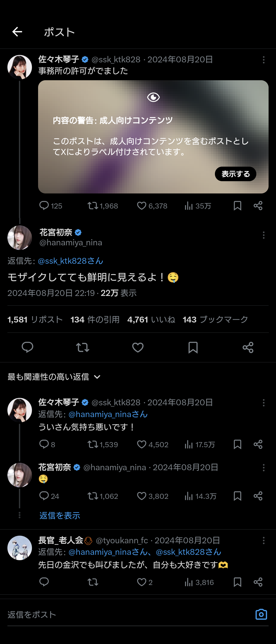Open more options for 花宮初奈's main post
The height and width of the screenshot is (644, 276).
(x=263, y=235)
